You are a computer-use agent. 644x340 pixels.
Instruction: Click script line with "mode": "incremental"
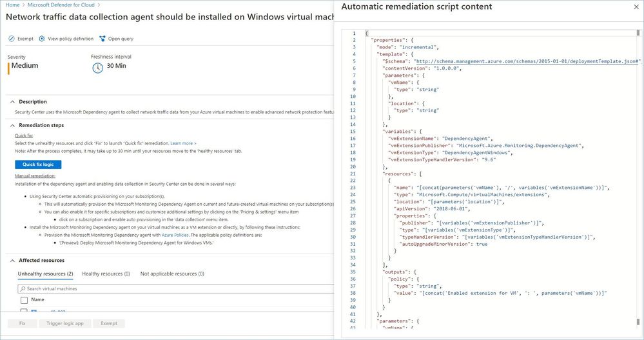coord(408,47)
